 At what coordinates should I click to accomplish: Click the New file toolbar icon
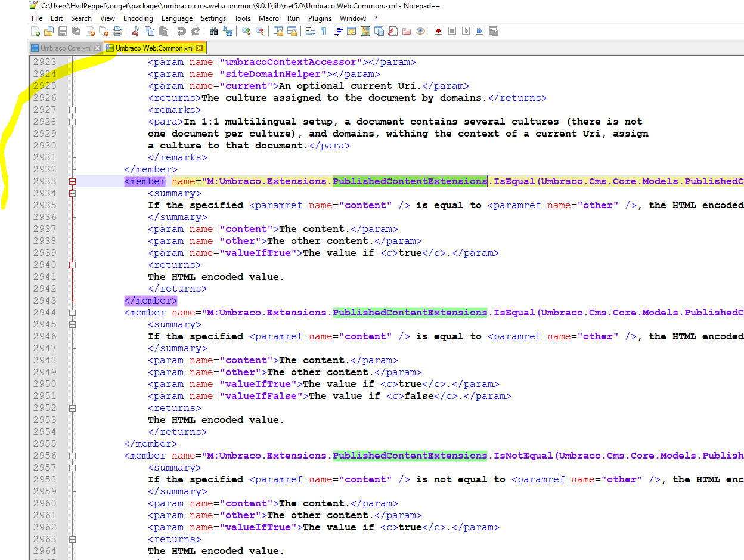pyautogui.click(x=36, y=31)
